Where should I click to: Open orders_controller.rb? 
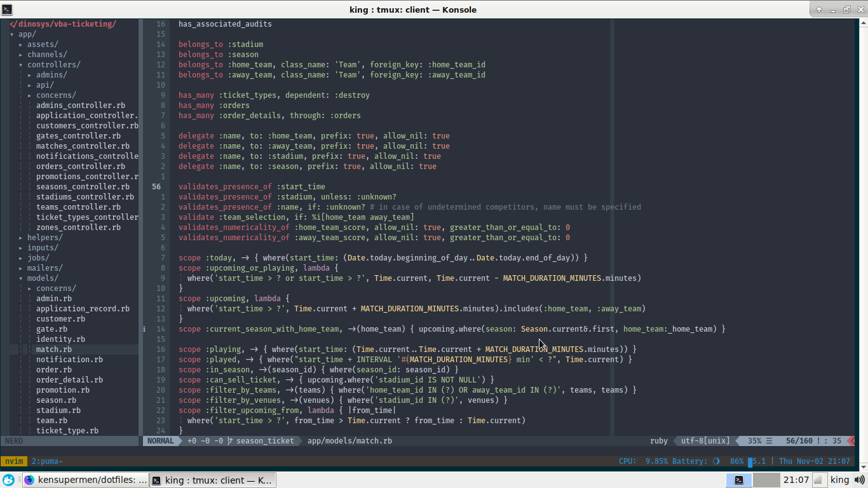[x=81, y=166]
